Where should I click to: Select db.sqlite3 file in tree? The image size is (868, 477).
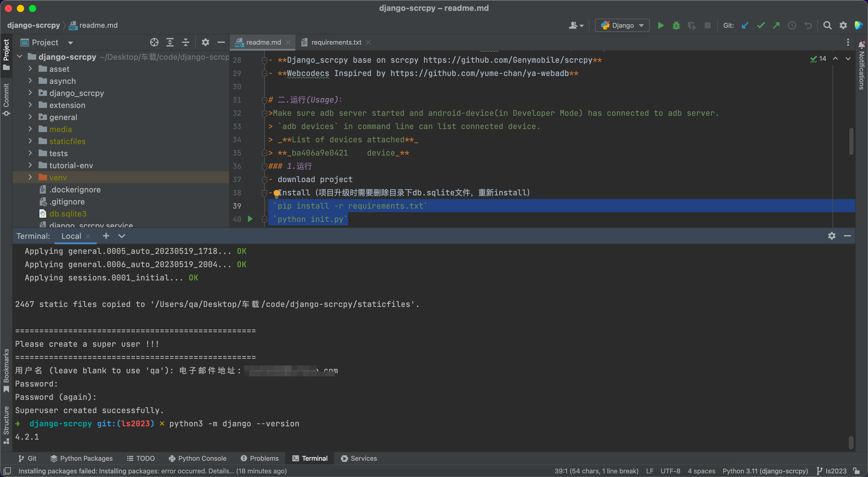[68, 213]
